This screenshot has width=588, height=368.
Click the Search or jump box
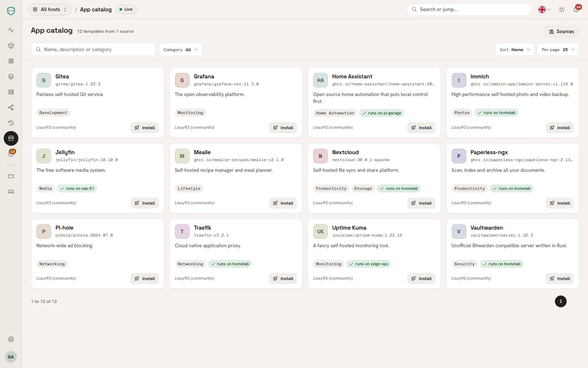(469, 10)
